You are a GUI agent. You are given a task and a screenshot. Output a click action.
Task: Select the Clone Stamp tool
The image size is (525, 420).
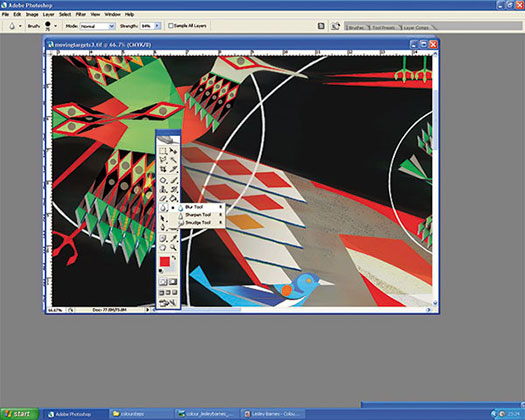163,189
